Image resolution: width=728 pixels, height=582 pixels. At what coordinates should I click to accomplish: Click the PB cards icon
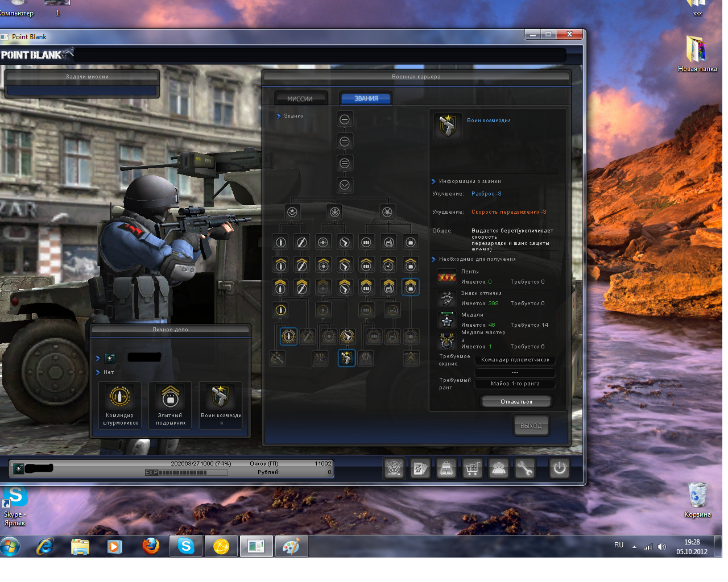pos(420,469)
